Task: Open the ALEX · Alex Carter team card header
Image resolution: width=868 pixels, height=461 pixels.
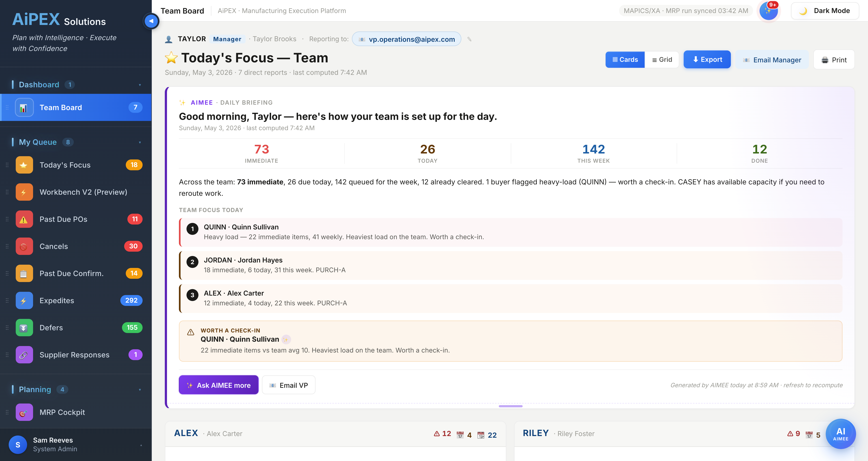Action: pyautogui.click(x=336, y=434)
